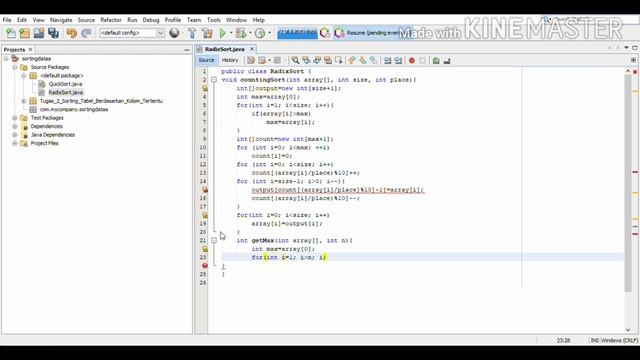The height and width of the screenshot is (360, 640).
Task: Toggle Bookmark icon in editor toolbar
Action: point(373,60)
